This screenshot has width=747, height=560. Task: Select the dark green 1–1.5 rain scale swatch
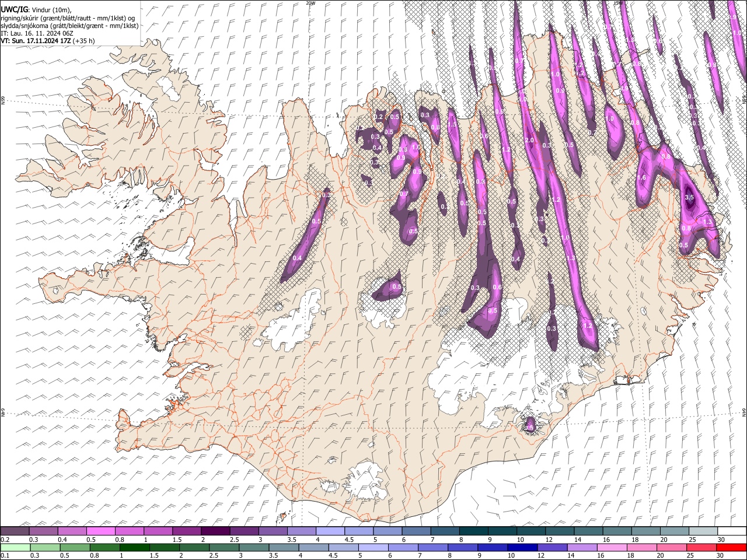tap(135, 547)
